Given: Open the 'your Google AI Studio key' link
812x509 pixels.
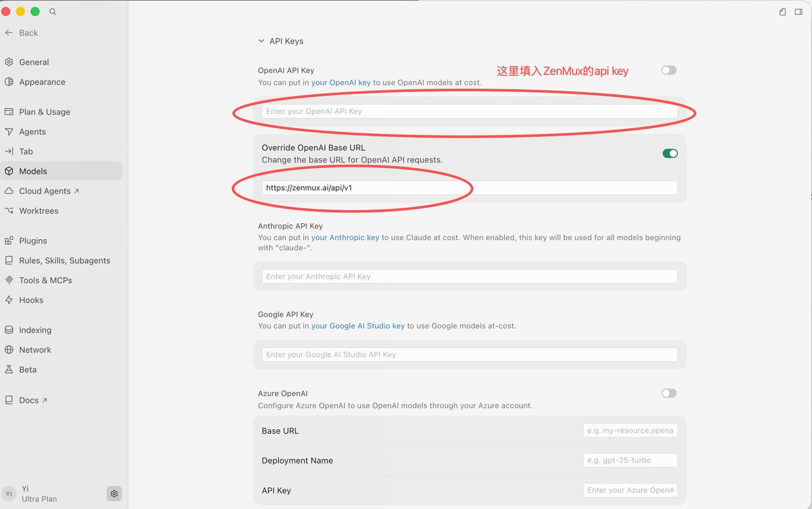Looking at the screenshot, I should pos(358,326).
